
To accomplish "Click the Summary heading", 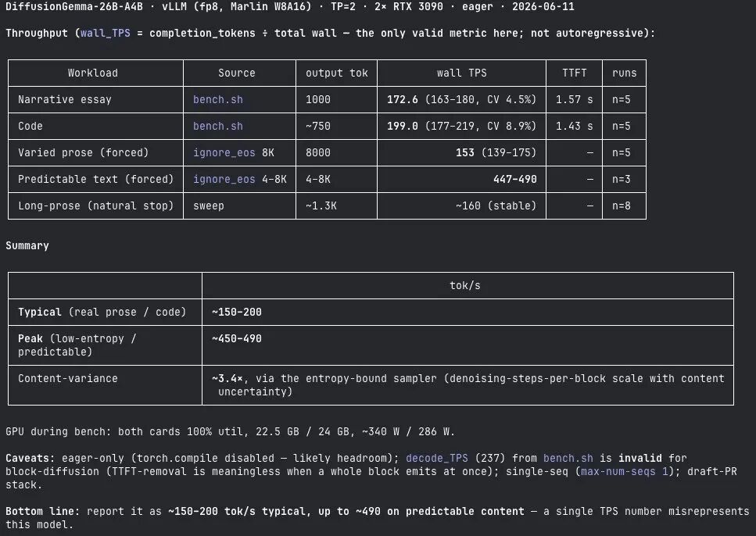I will [x=27, y=245].
